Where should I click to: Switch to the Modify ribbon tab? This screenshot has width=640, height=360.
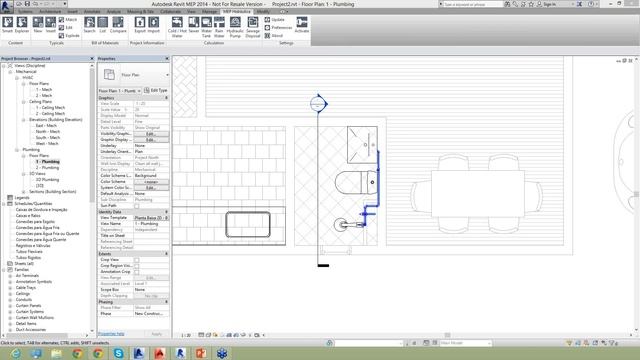point(263,11)
